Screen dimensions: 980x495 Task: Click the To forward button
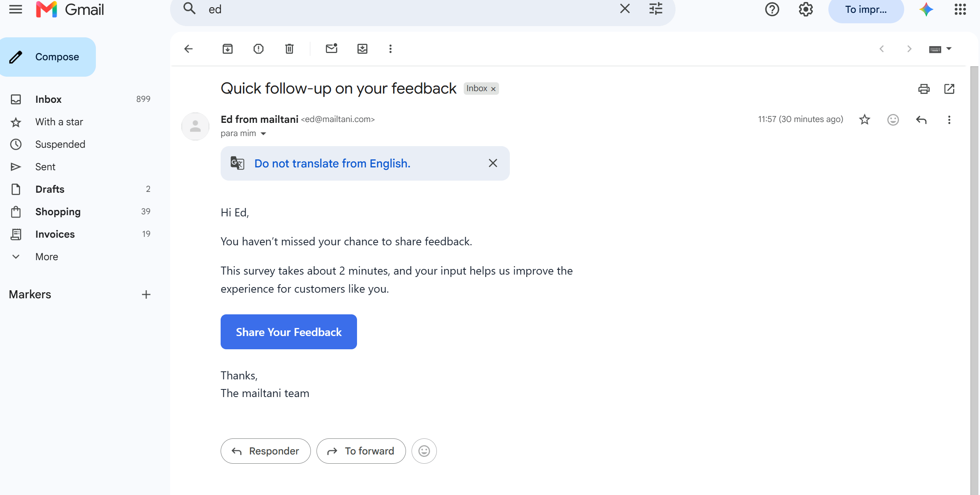361,451
